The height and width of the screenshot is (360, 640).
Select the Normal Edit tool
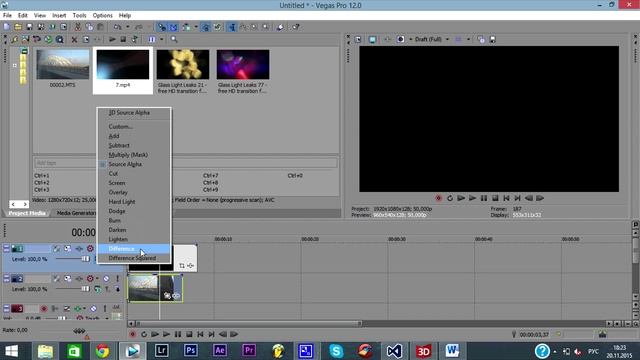point(232,27)
